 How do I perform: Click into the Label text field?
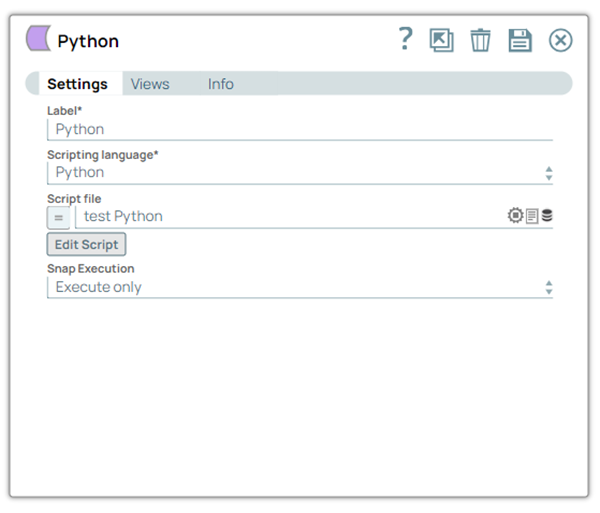point(300,129)
